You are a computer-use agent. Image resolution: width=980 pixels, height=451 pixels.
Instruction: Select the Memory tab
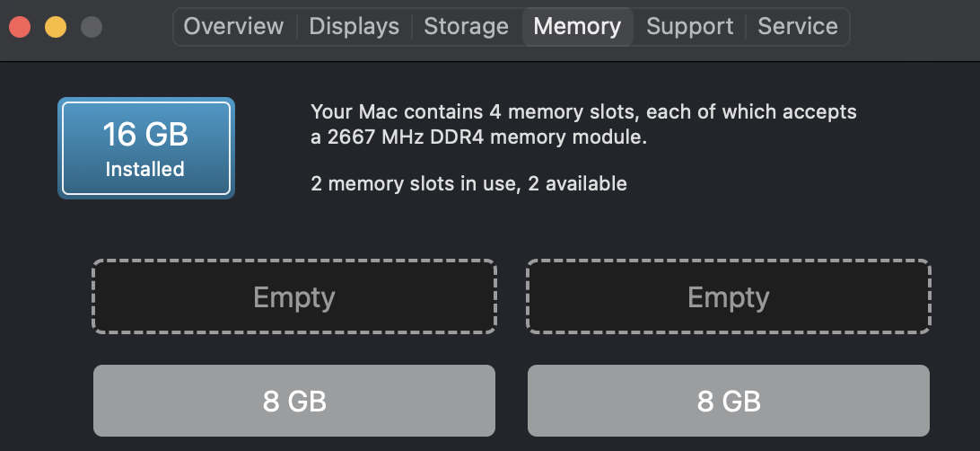pyautogui.click(x=577, y=26)
